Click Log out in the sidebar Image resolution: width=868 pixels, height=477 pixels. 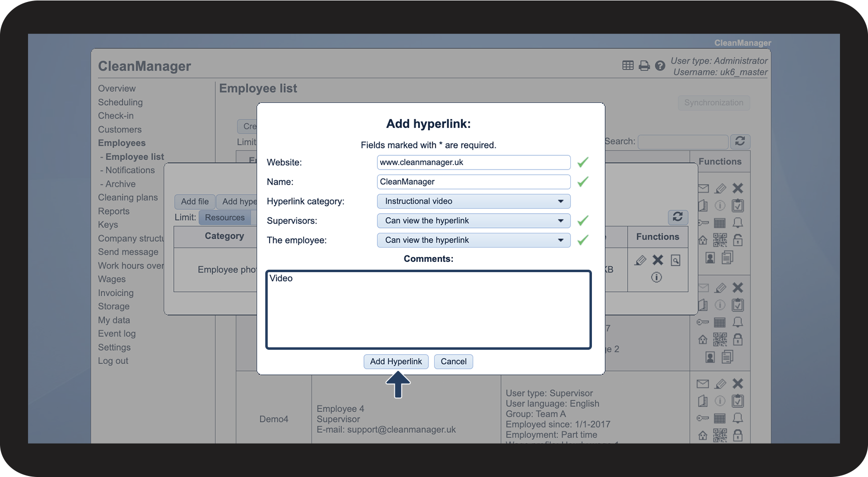(x=113, y=361)
